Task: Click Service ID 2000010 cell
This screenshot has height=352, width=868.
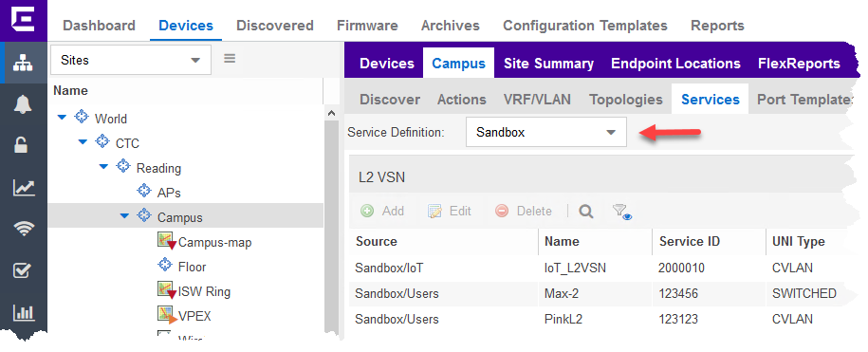Action: [x=681, y=268]
